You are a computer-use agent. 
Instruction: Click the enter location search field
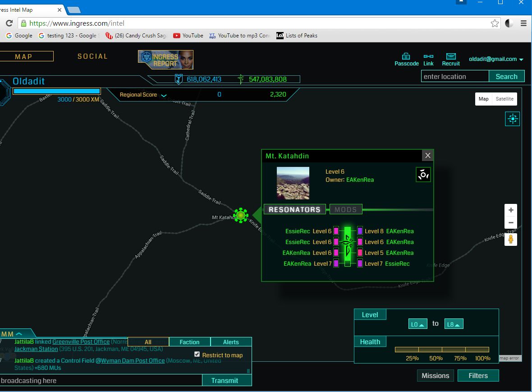[x=454, y=76]
